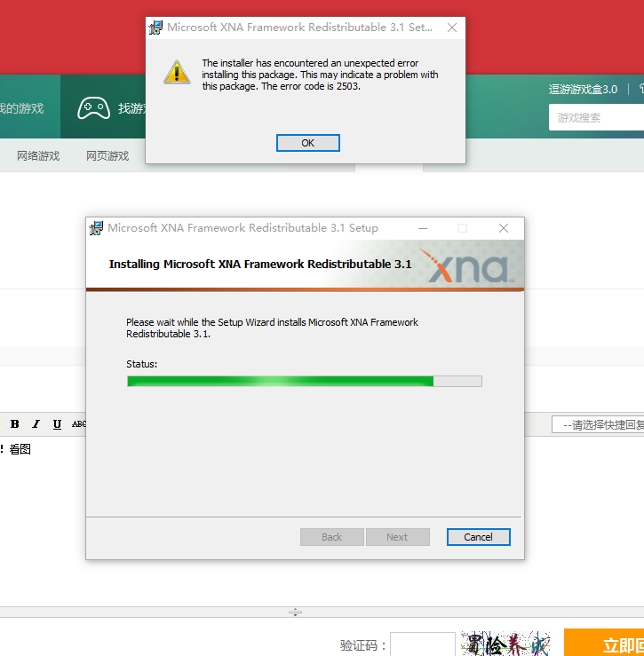Viewport: 644px width, 656px height.
Task: Click the 验证码 captcha input field
Action: click(x=423, y=644)
